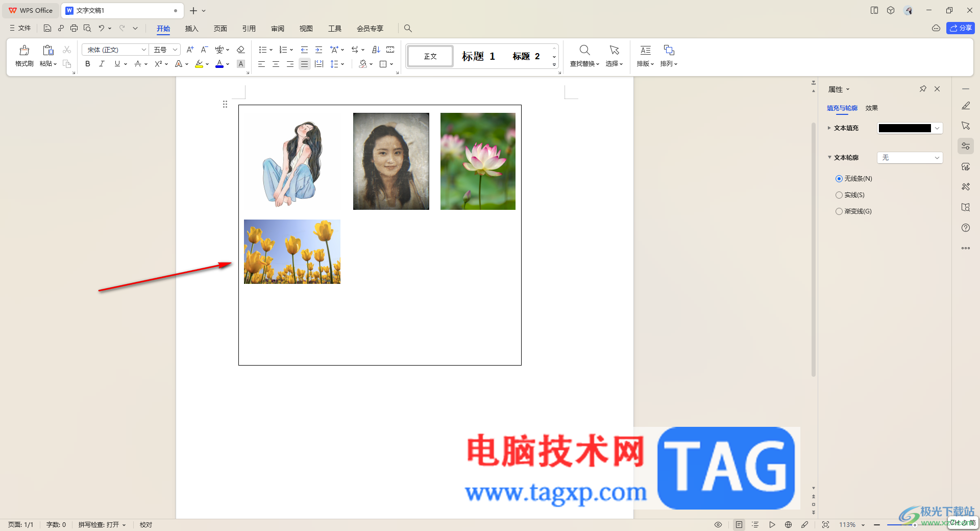Toggle distributed alignment icon
980x531 pixels.
pyautogui.click(x=319, y=64)
